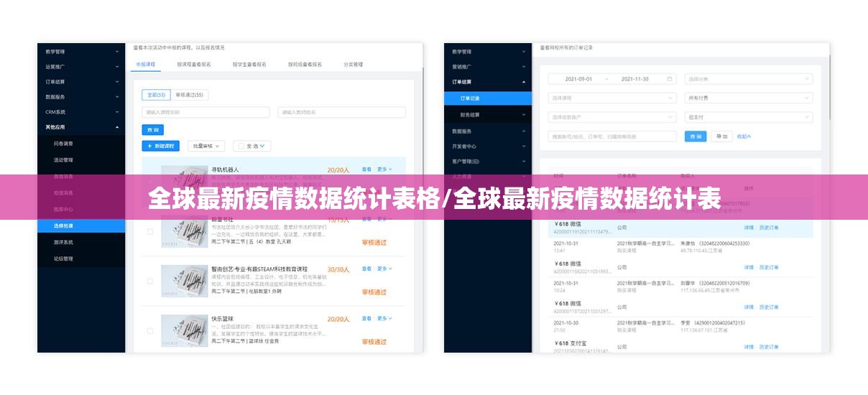Screen dimensions: 868x395
Task: Collapse 订单结算 in the orders window sidebar
Action: click(488, 82)
